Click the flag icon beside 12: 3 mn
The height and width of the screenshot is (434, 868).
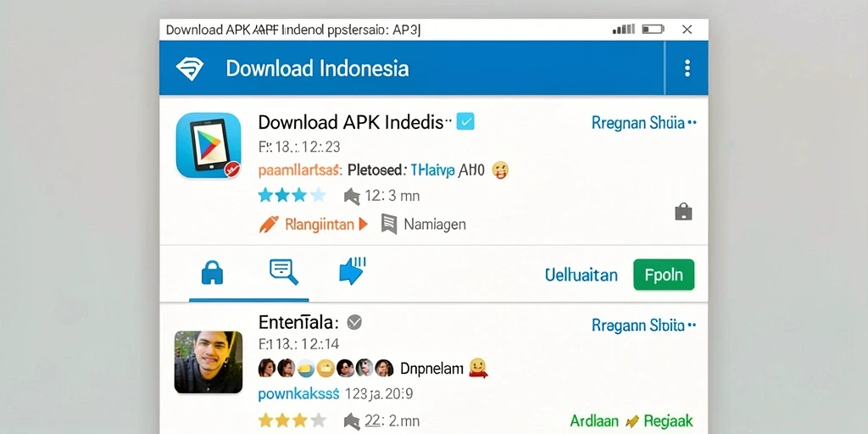tap(352, 196)
